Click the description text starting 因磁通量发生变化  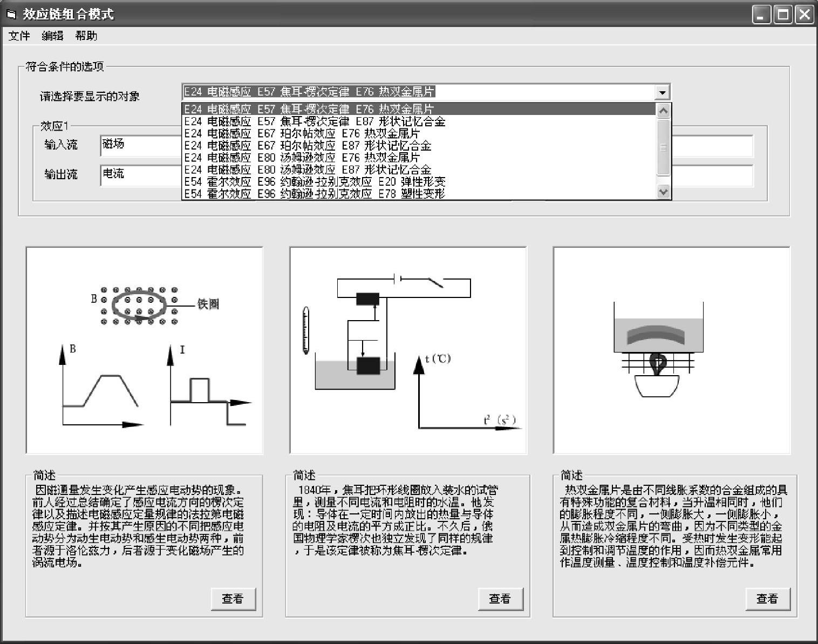pyautogui.click(x=138, y=526)
